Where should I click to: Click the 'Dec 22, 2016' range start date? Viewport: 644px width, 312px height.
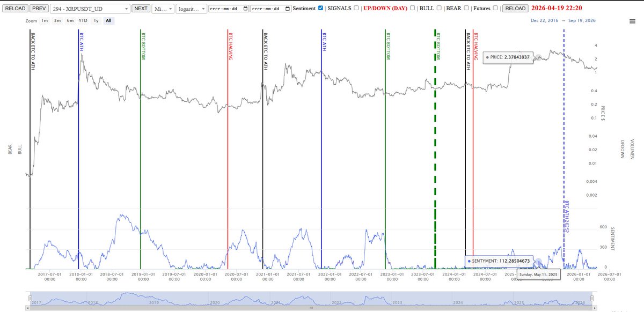(x=546, y=20)
